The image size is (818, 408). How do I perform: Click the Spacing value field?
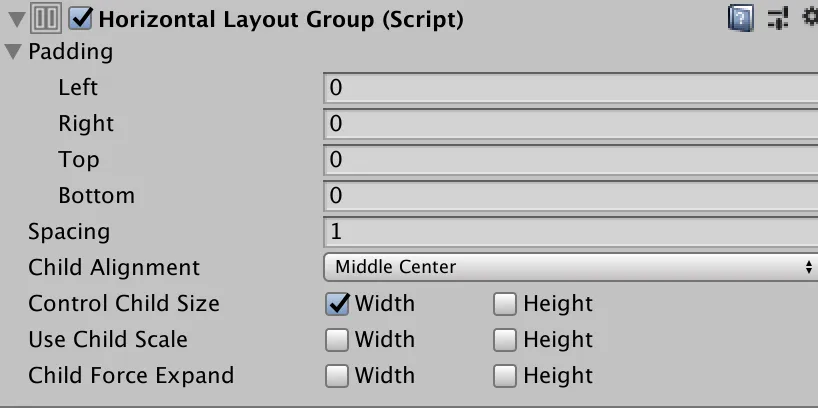point(570,232)
